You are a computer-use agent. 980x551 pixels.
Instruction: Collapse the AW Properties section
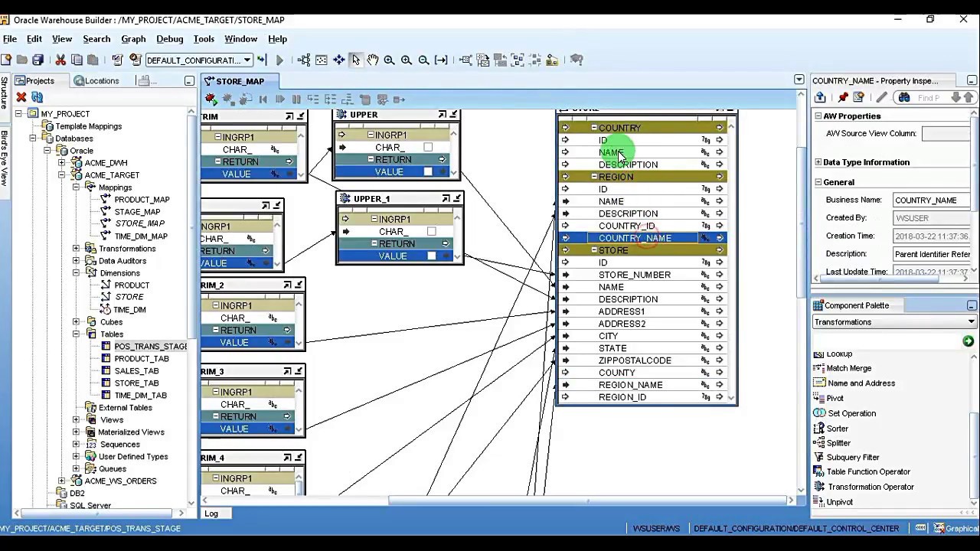(x=818, y=116)
